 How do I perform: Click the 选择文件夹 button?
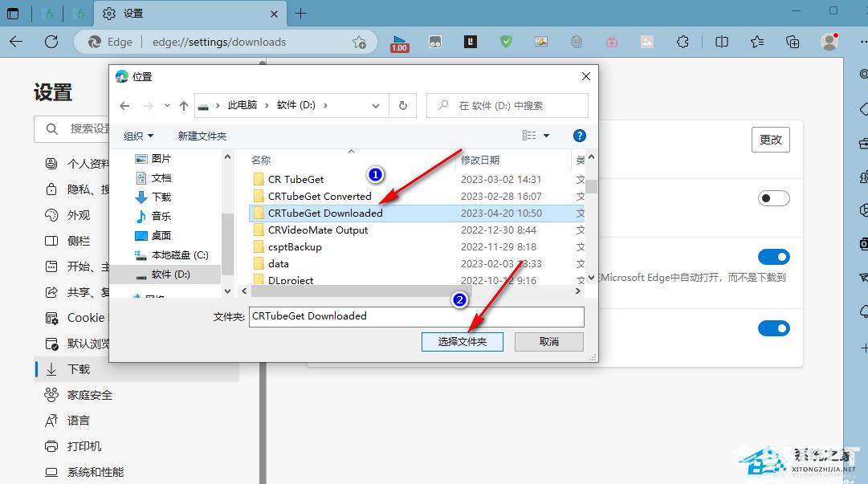(463, 342)
